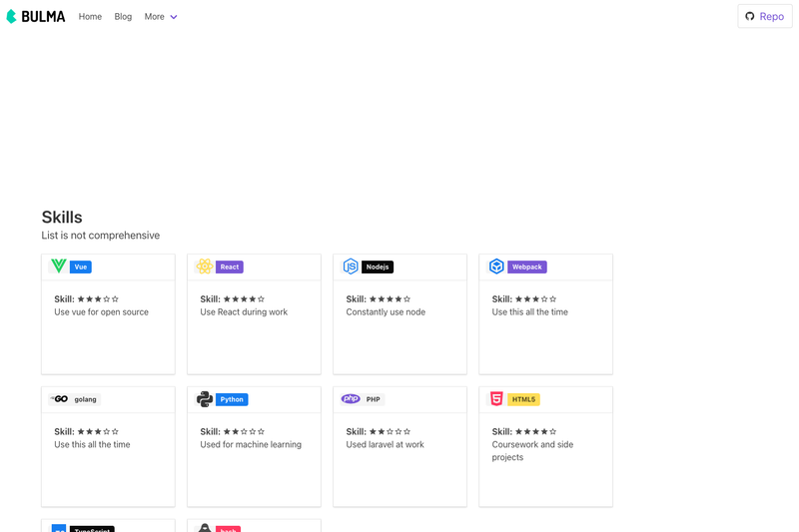Click the React atom icon
Viewport: 799px width, 532px height.
(205, 266)
